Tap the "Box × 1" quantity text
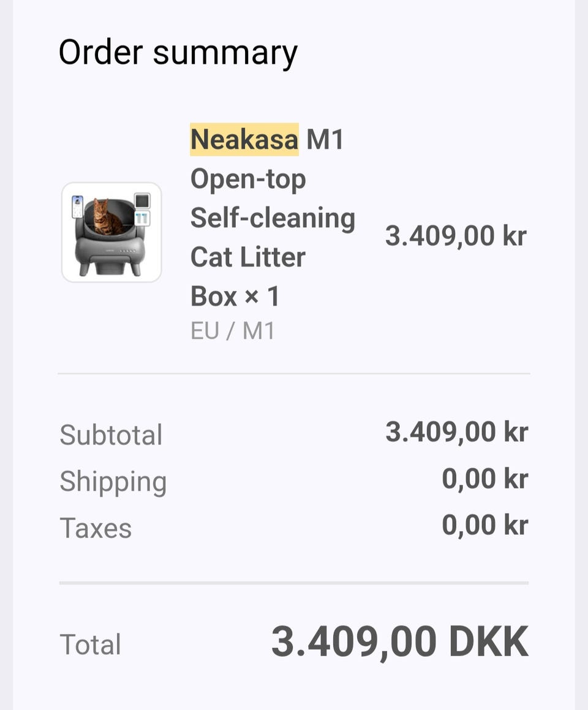Screen dimensions: 588x710 point(235,296)
